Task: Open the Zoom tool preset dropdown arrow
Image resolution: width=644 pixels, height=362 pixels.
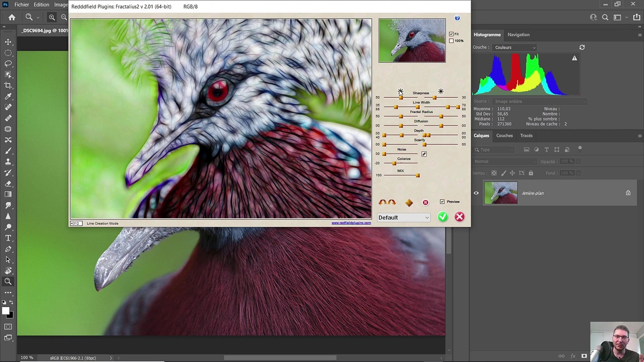Action: point(38,17)
